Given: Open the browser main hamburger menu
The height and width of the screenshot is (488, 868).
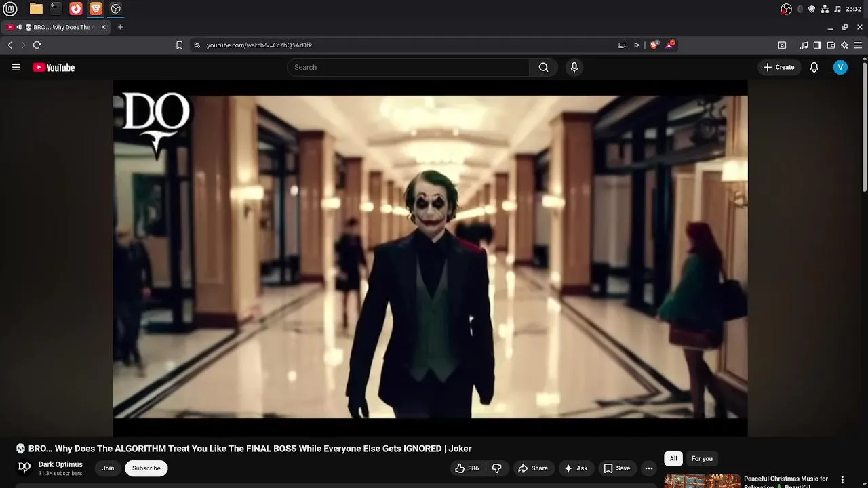Looking at the screenshot, I should 859,45.
